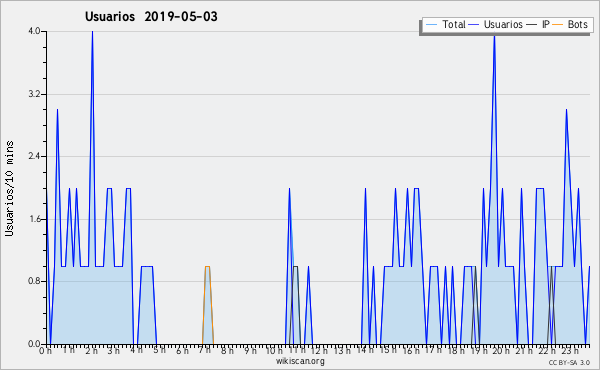Click the '9 h' x-axis label

pos(251,350)
